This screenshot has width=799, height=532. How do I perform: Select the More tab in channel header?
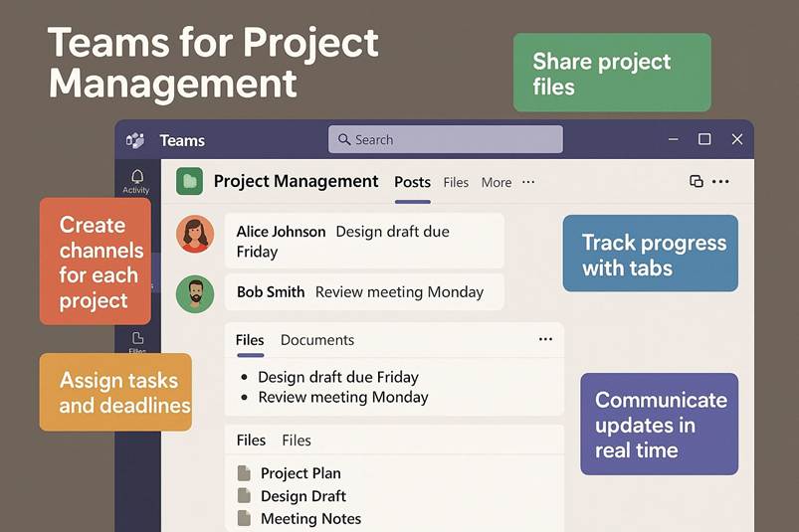496,182
